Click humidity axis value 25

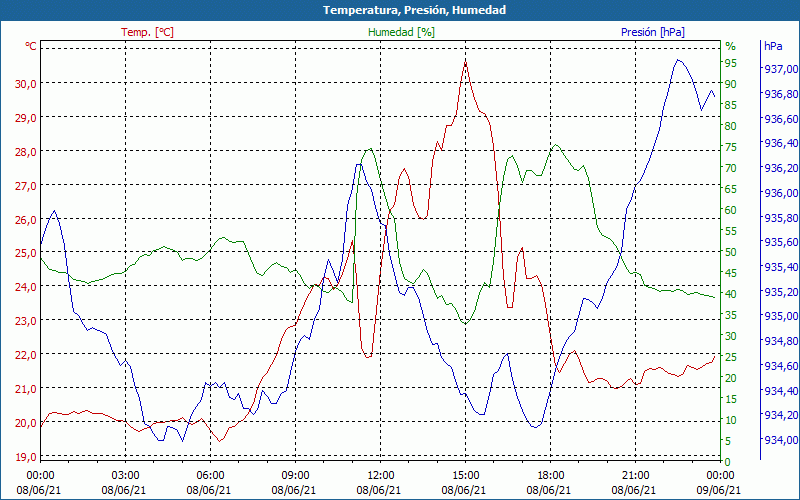pyautogui.click(x=731, y=357)
